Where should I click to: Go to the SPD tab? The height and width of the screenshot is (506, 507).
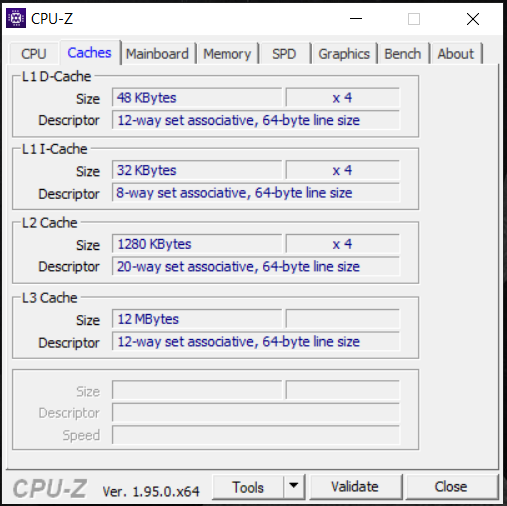point(284,54)
